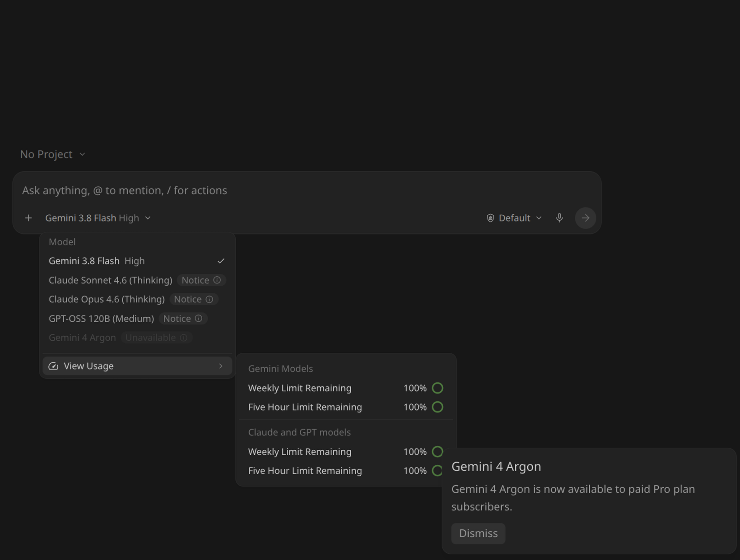Dismiss the Gemini 4 Argon notification
The image size is (740, 560).
click(478, 533)
